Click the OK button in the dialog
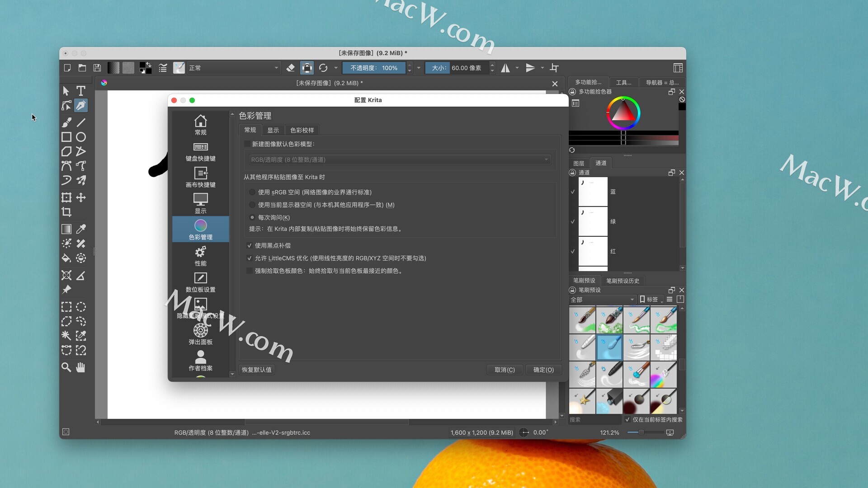 543,370
